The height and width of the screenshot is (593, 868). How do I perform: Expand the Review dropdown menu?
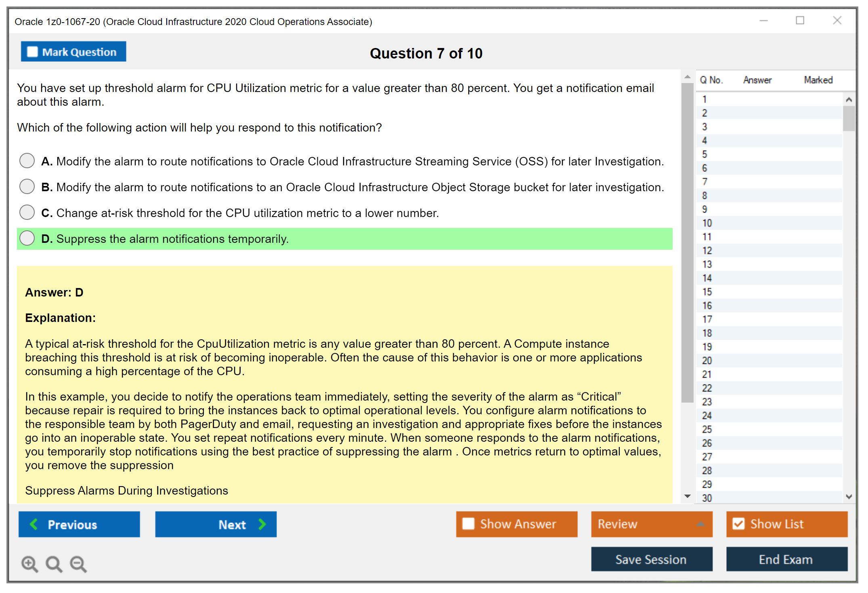(700, 524)
